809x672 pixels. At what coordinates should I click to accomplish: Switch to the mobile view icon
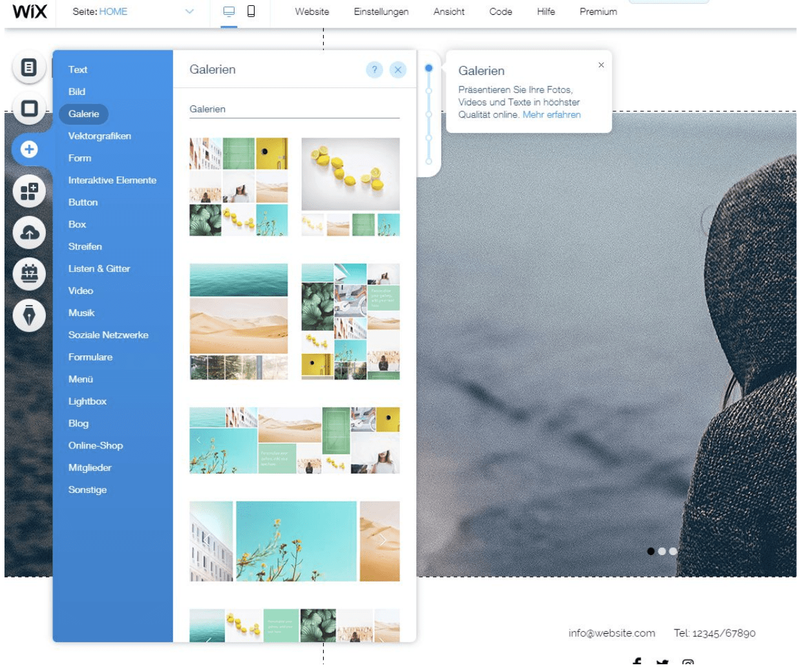coord(251,12)
